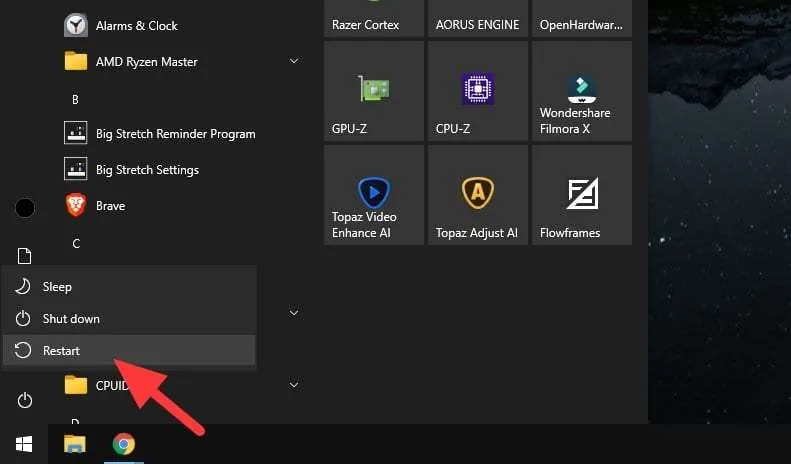Image resolution: width=791 pixels, height=464 pixels.
Task: Select Shut down from power menu
Action: (x=129, y=319)
